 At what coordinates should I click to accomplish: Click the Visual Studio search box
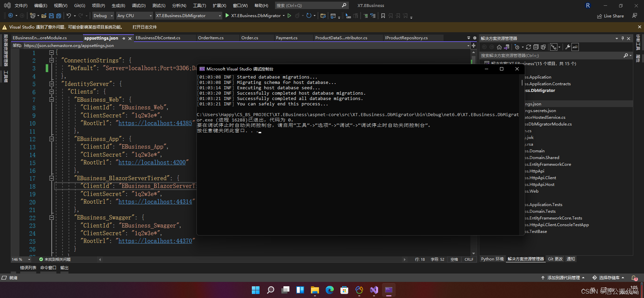(312, 6)
